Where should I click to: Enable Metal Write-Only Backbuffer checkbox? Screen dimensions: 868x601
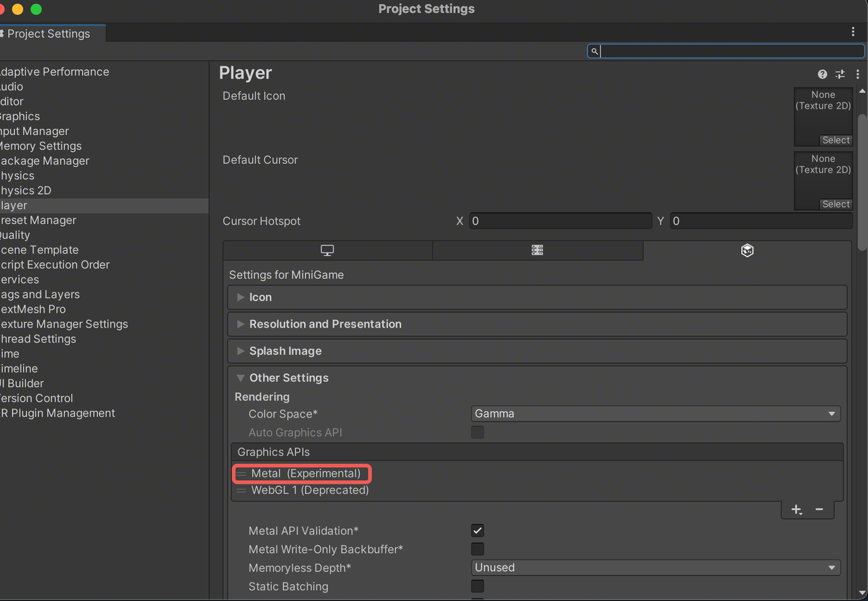click(477, 549)
